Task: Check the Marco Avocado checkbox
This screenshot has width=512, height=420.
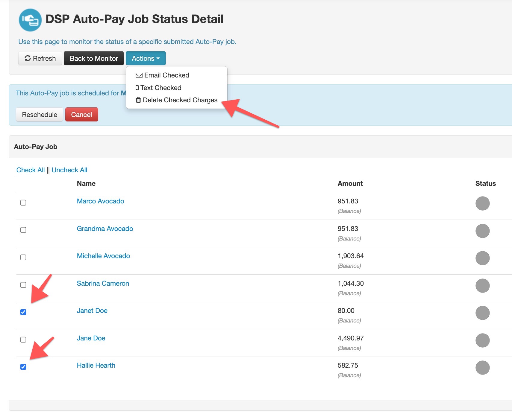Action: pos(23,203)
